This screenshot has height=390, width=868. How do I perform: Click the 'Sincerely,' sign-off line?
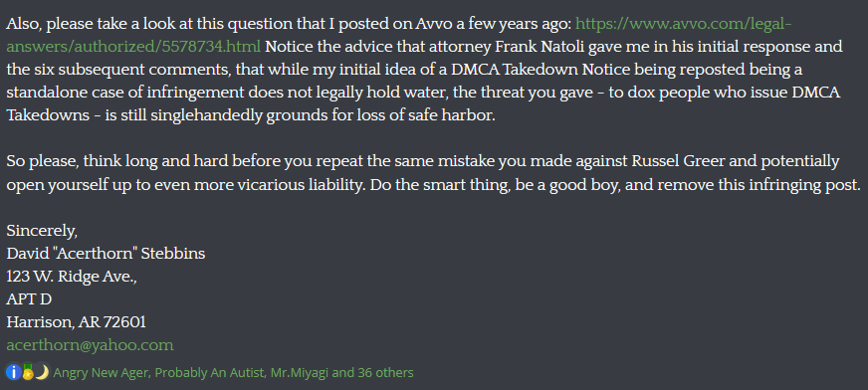tap(42, 231)
